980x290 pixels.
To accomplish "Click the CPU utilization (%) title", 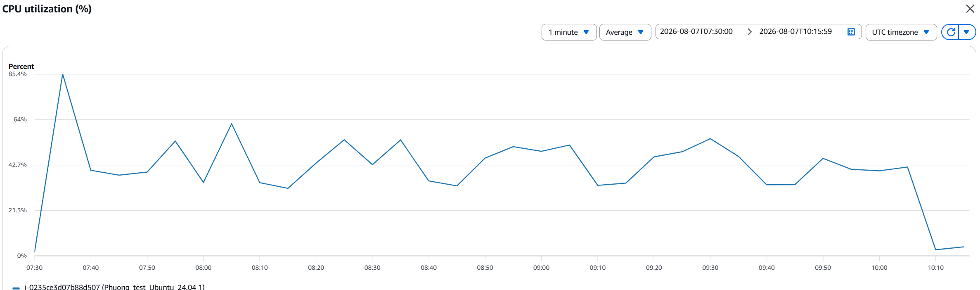I will 47,9.
